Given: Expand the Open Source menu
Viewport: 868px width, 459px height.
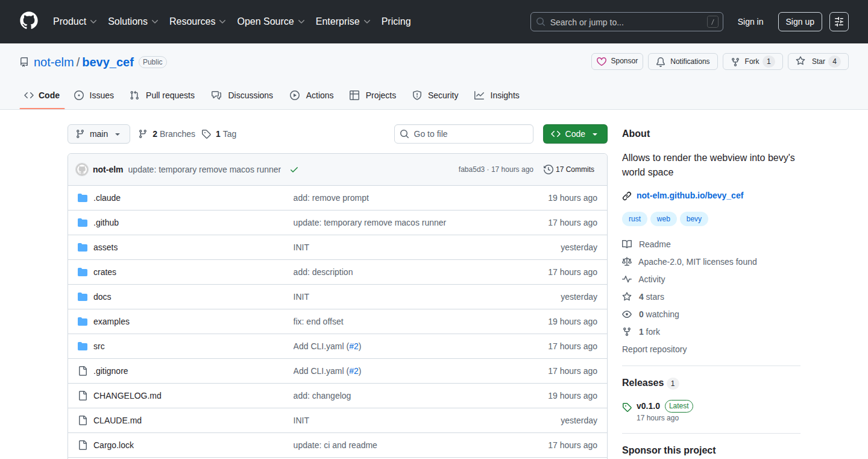Looking at the screenshot, I should (271, 21).
